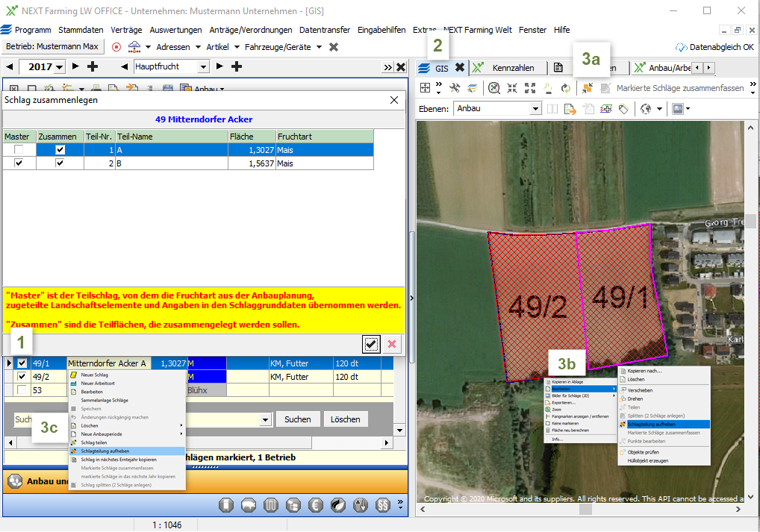Open the Hauptfrucht combo box
This screenshot has width=760, height=532.
pyautogui.click(x=204, y=67)
